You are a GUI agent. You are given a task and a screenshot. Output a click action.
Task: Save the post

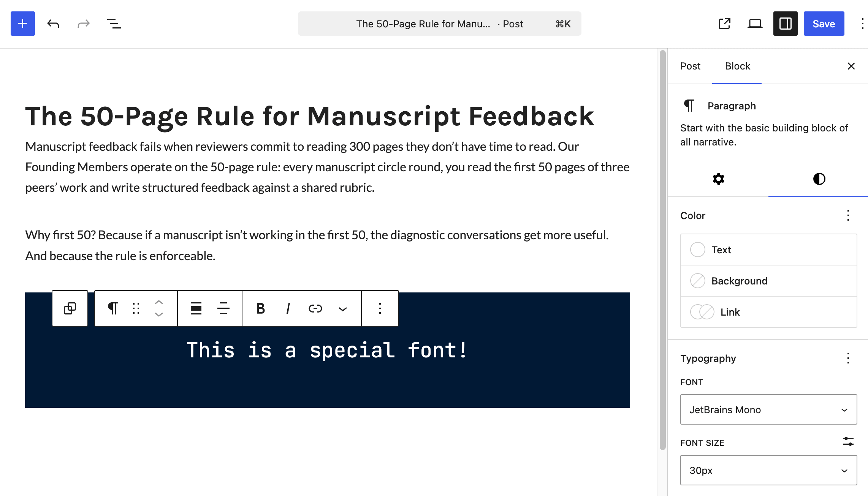click(x=824, y=24)
